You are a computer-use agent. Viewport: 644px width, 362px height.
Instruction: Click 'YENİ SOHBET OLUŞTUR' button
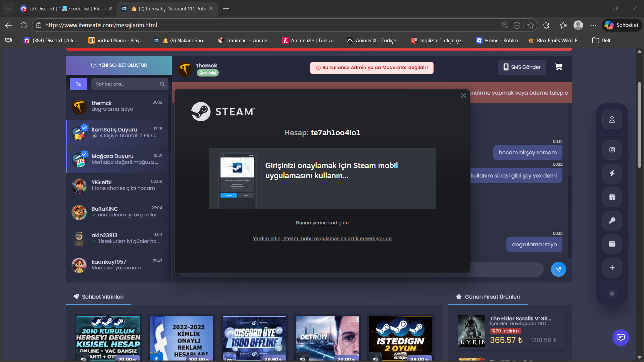(119, 65)
